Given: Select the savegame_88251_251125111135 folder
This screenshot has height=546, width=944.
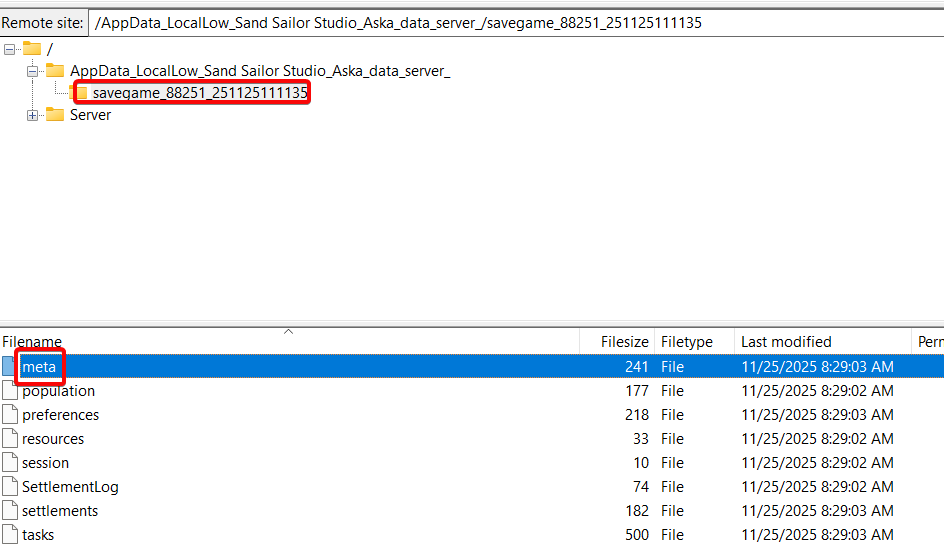Looking at the screenshot, I should (199, 93).
